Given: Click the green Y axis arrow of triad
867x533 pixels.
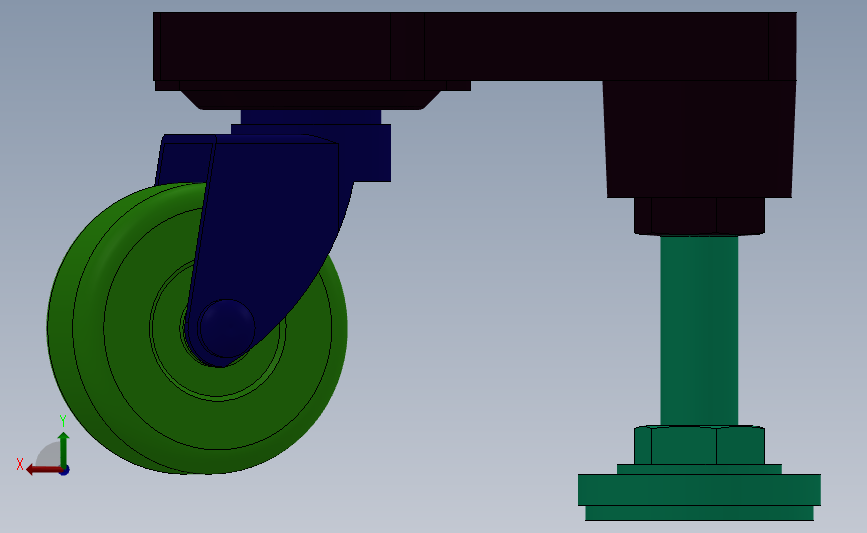Looking at the screenshot, I should coord(64,450).
